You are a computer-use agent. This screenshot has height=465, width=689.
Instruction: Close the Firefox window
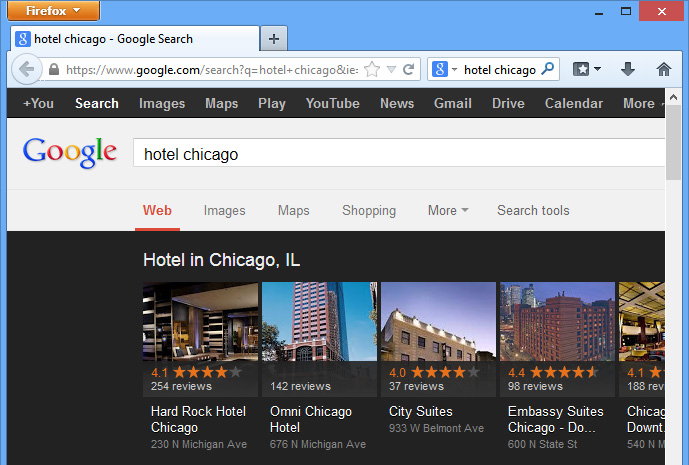pos(662,11)
